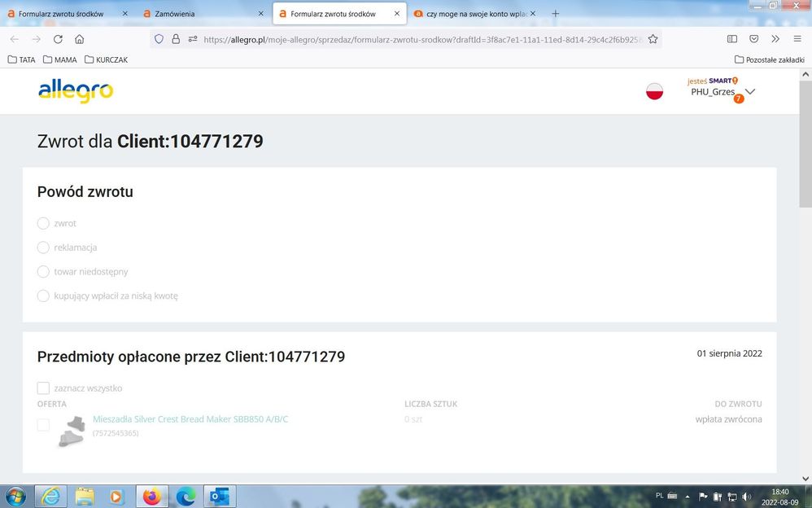Click the Polish flag language icon
The height and width of the screenshot is (508, 812).
coord(654,91)
